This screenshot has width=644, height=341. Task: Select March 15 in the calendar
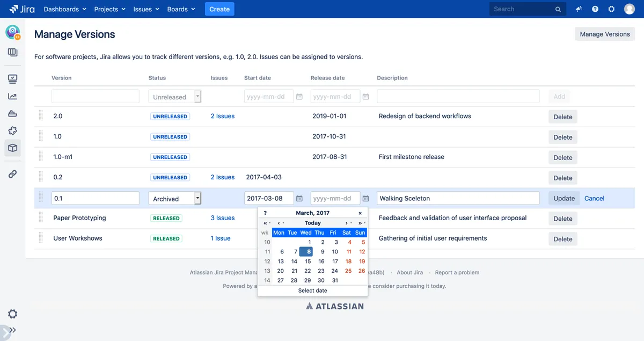(x=308, y=261)
